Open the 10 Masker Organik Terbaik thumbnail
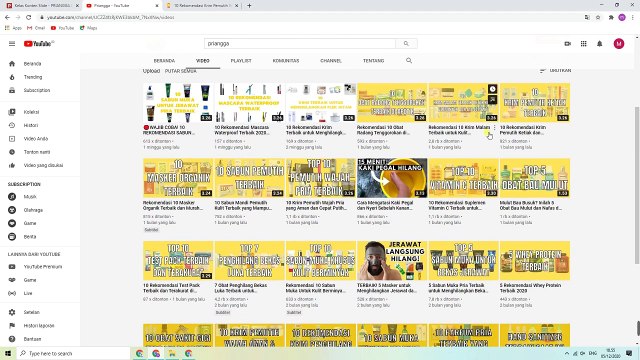Screen dimensions: 640x360 (x=178, y=178)
